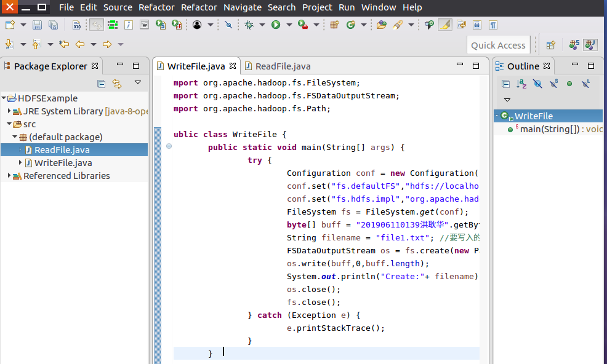The height and width of the screenshot is (364, 607).
Task: Open the Run dropdown arrow
Action: point(289,25)
